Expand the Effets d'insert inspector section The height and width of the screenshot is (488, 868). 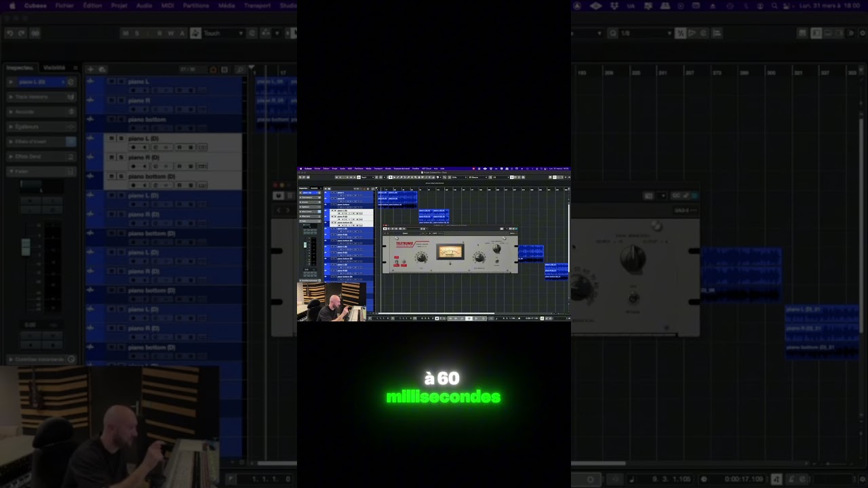[41, 142]
